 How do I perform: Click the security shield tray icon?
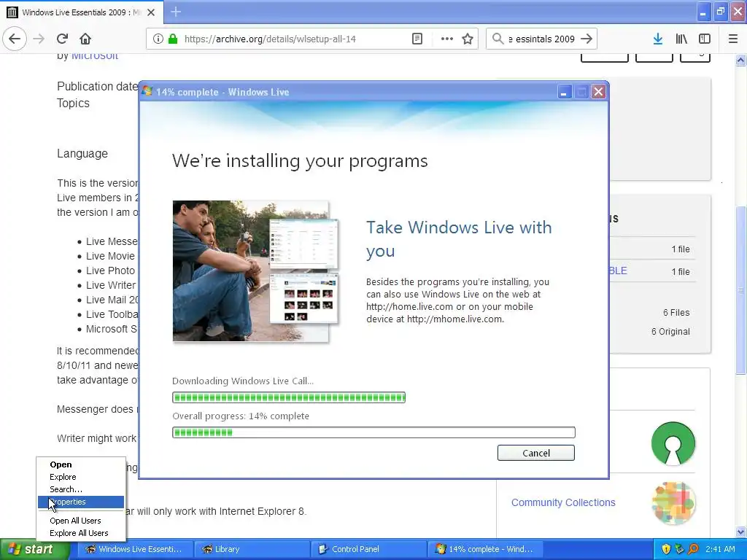(x=666, y=549)
